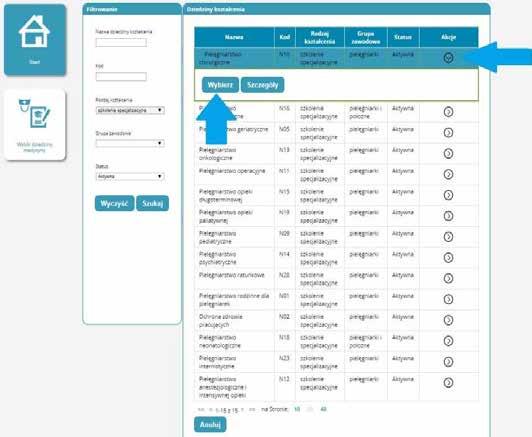Run search with Szukaj button
This screenshot has width=532, height=437.
pyautogui.click(x=152, y=203)
